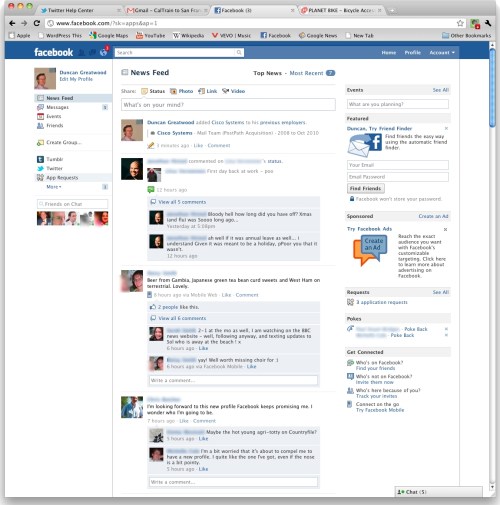Expand View all 5 comments

(x=182, y=202)
